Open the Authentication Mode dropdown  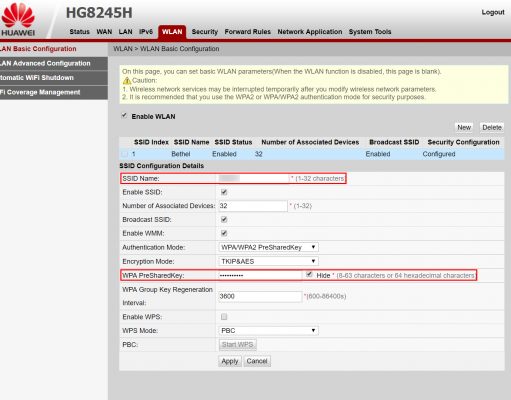pyautogui.click(x=268, y=247)
